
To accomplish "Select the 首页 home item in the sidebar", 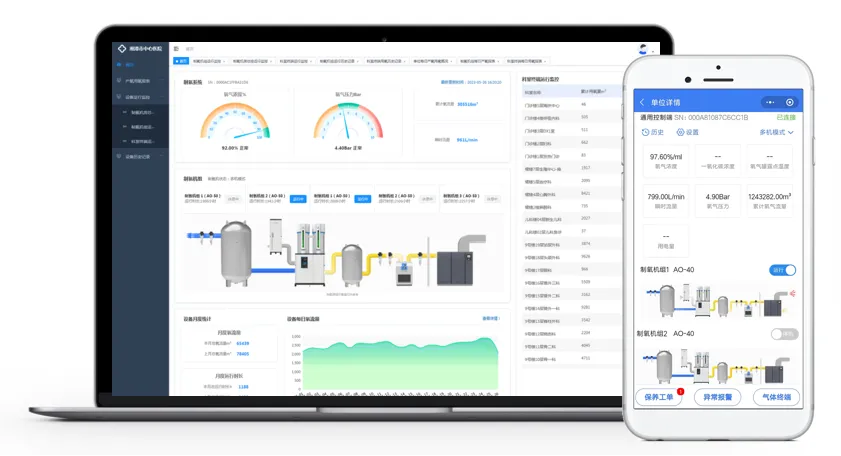I will tap(130, 64).
